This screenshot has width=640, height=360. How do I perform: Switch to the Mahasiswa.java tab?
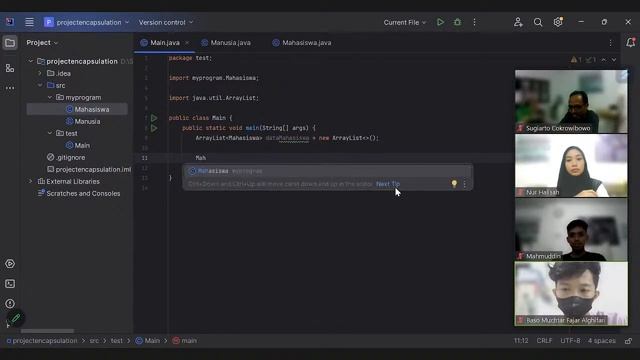click(x=302, y=42)
